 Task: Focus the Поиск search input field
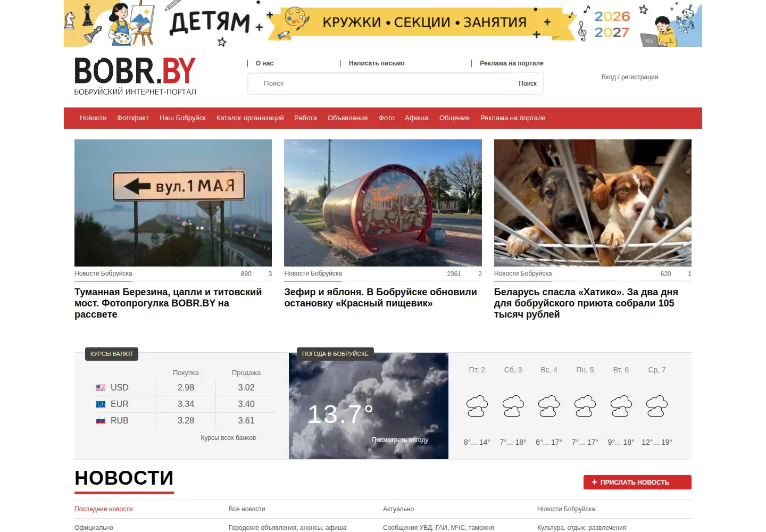click(380, 84)
